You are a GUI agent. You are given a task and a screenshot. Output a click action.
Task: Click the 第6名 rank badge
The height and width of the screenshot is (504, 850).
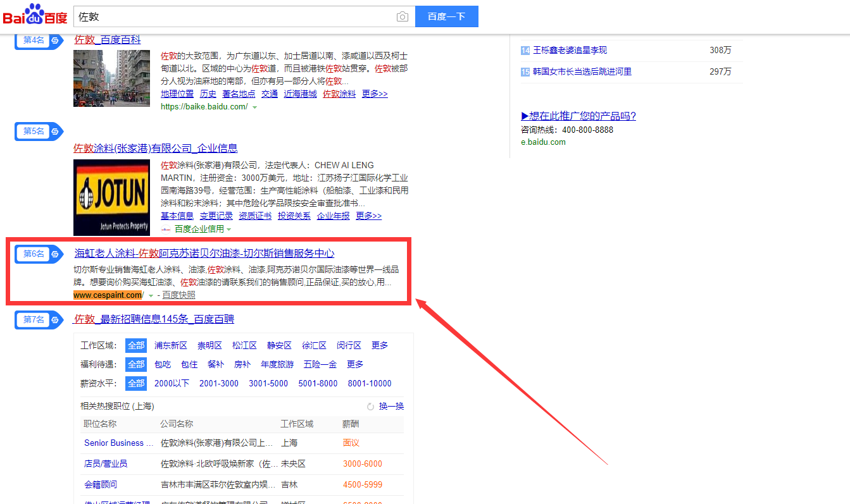click(39, 254)
